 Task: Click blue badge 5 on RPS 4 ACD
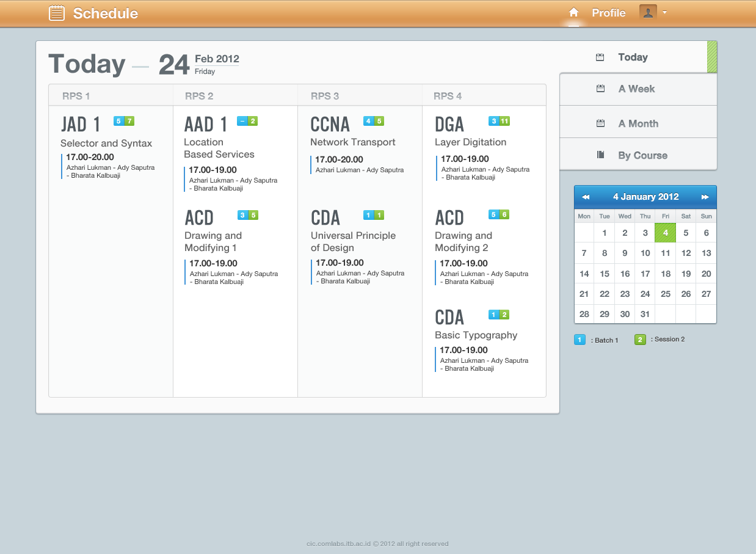(493, 214)
